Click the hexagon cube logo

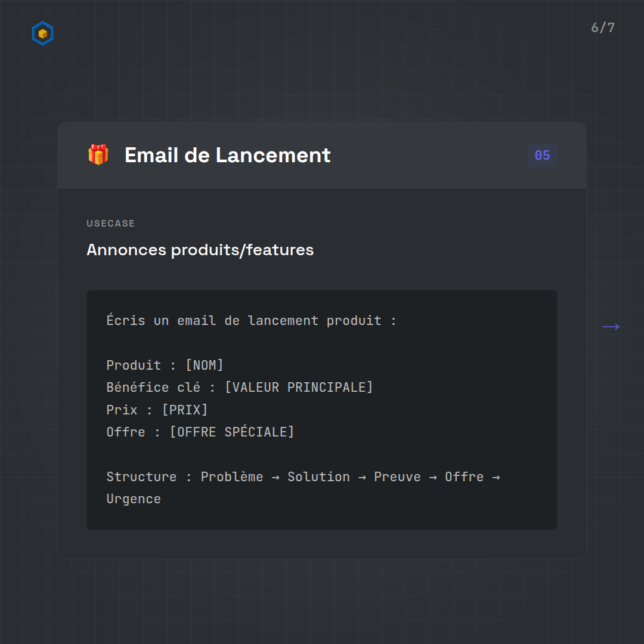point(42,34)
